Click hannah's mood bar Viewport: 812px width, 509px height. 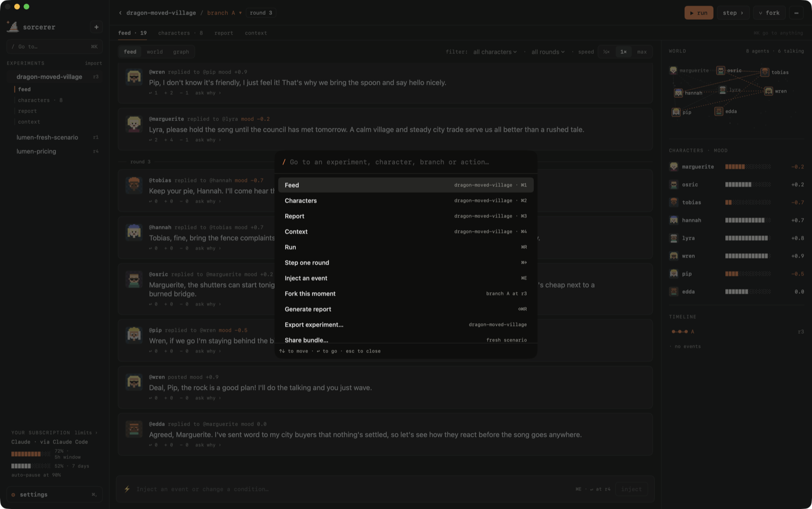click(748, 220)
